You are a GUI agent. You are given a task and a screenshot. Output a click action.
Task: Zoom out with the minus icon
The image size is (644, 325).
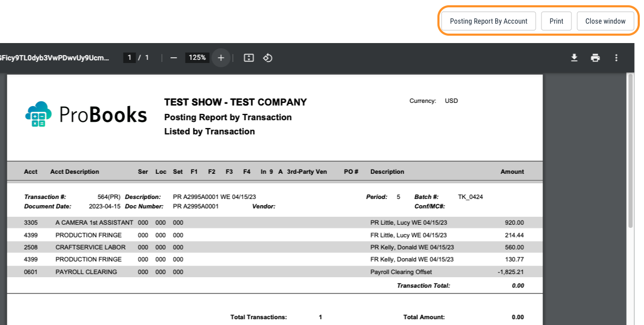173,58
